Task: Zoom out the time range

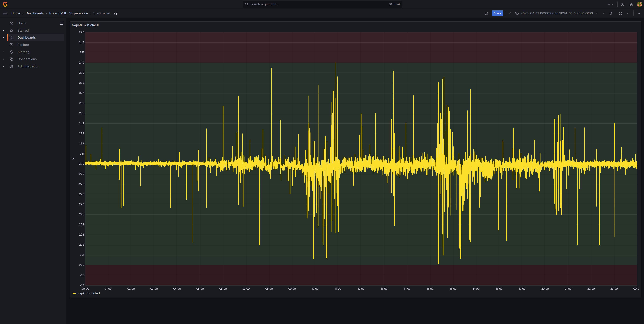Action: pos(610,13)
